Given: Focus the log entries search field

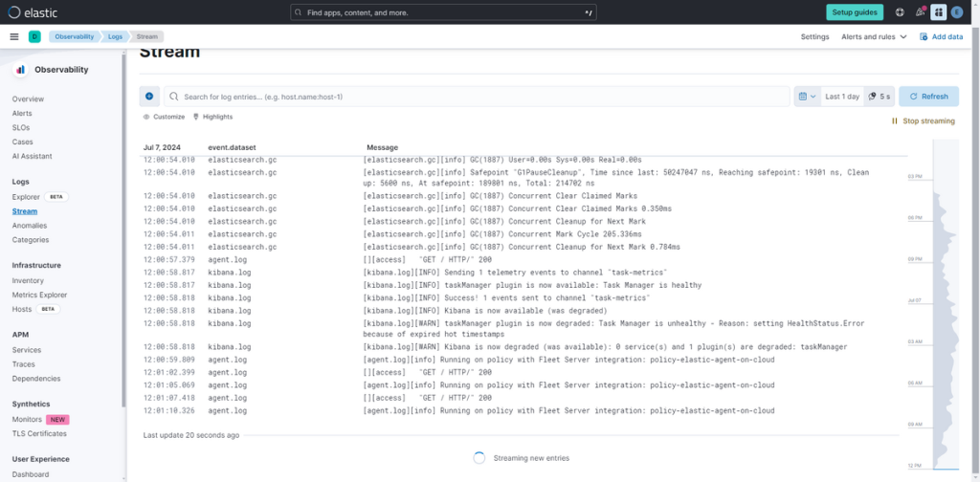Looking at the screenshot, I should 479,97.
